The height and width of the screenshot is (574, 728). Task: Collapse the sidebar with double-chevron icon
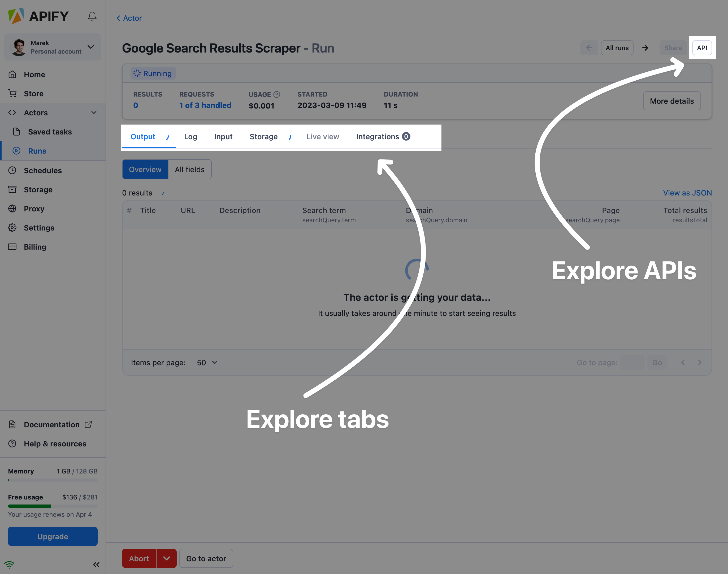pos(96,565)
